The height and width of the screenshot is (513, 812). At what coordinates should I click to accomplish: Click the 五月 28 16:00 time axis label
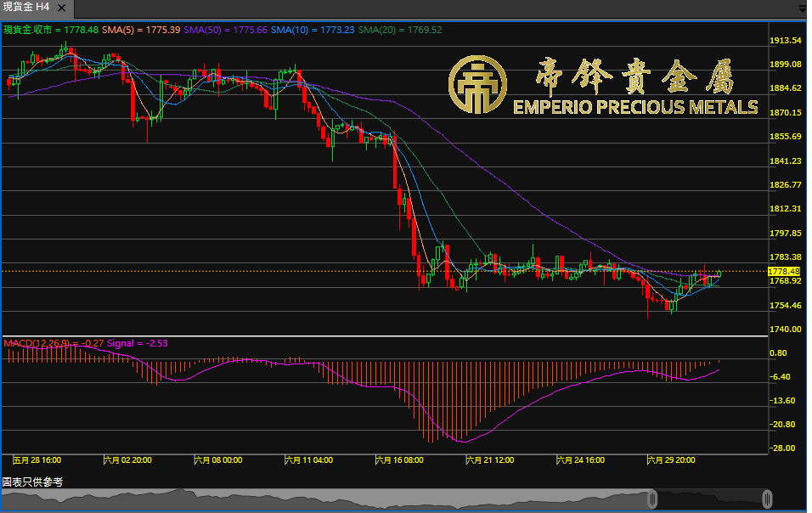[37, 460]
